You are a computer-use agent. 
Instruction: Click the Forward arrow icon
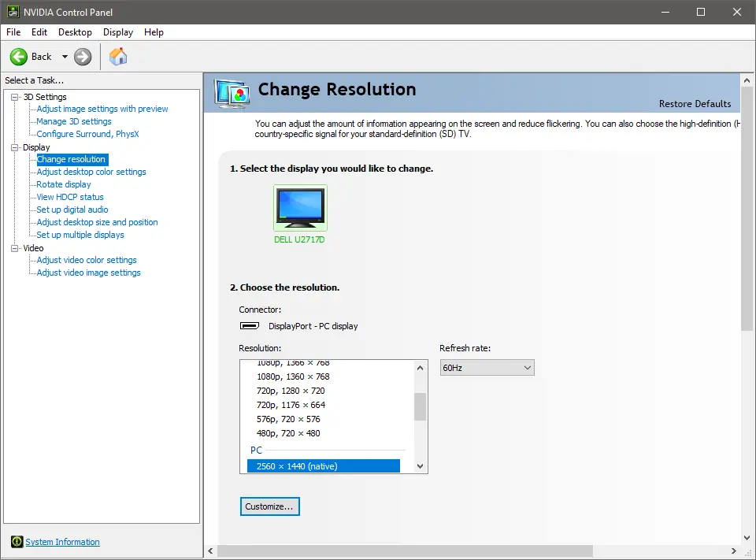click(83, 57)
